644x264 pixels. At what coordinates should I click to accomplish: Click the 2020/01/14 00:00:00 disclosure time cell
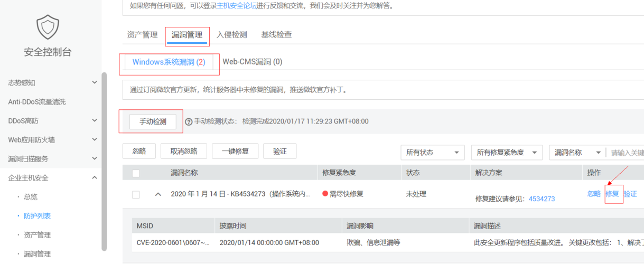(269, 242)
